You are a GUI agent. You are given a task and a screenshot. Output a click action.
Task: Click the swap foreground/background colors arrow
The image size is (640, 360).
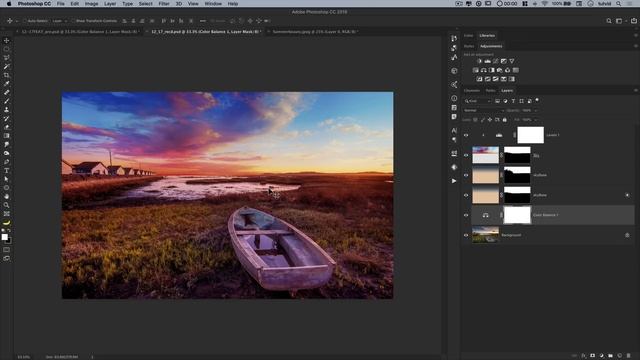tap(9, 231)
